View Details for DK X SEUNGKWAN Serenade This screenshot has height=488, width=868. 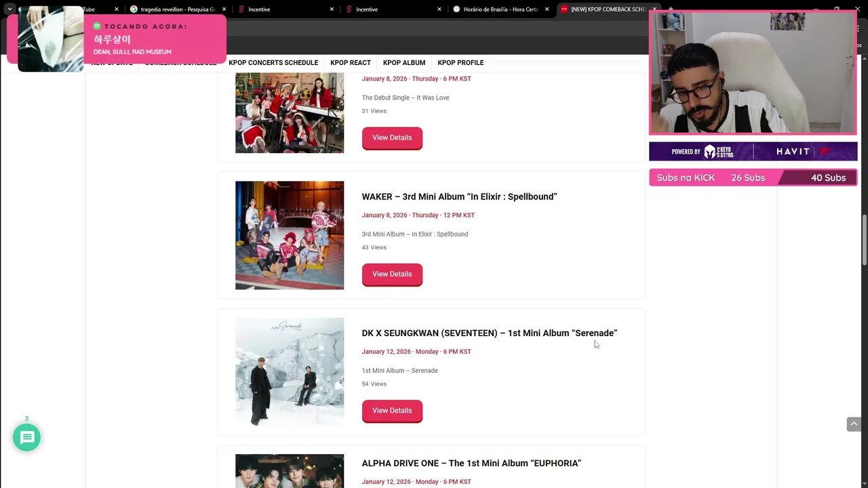tap(392, 411)
